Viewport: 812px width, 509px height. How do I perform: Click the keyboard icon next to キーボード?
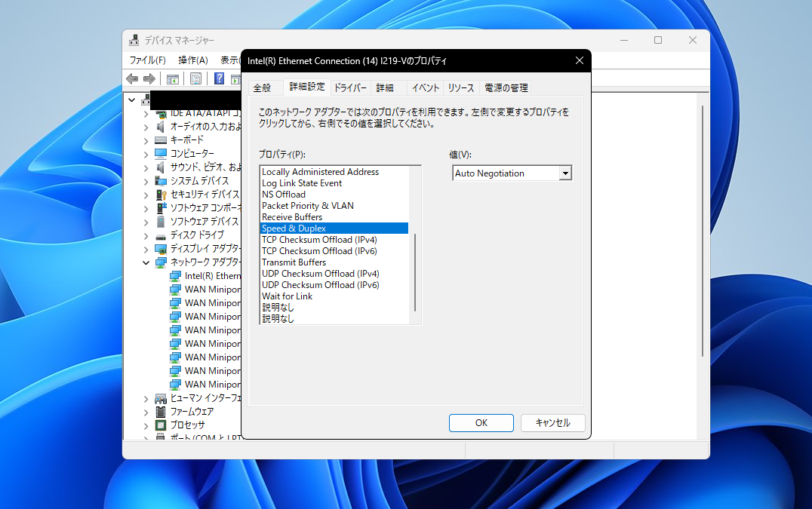coord(161,140)
